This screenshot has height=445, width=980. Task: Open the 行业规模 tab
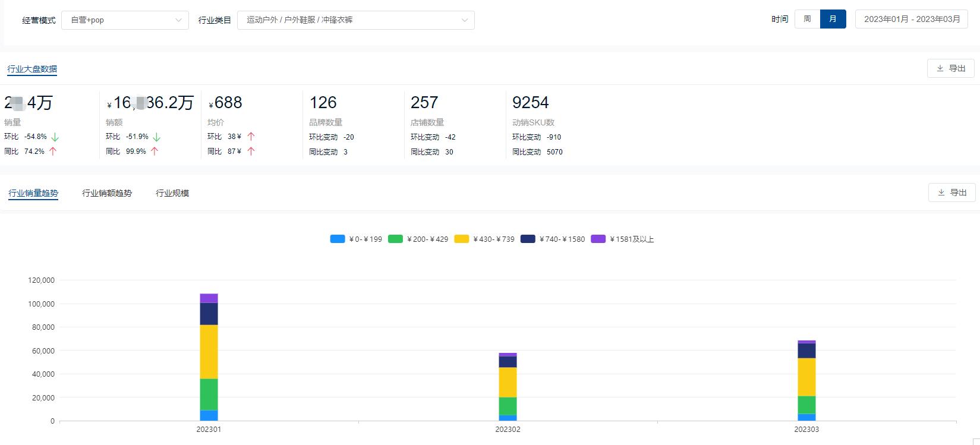pos(172,193)
